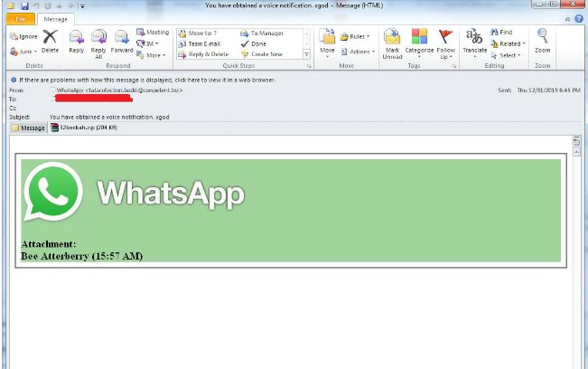Open the IM reply dropdown
Screen dimensions: 588x369
147,43
